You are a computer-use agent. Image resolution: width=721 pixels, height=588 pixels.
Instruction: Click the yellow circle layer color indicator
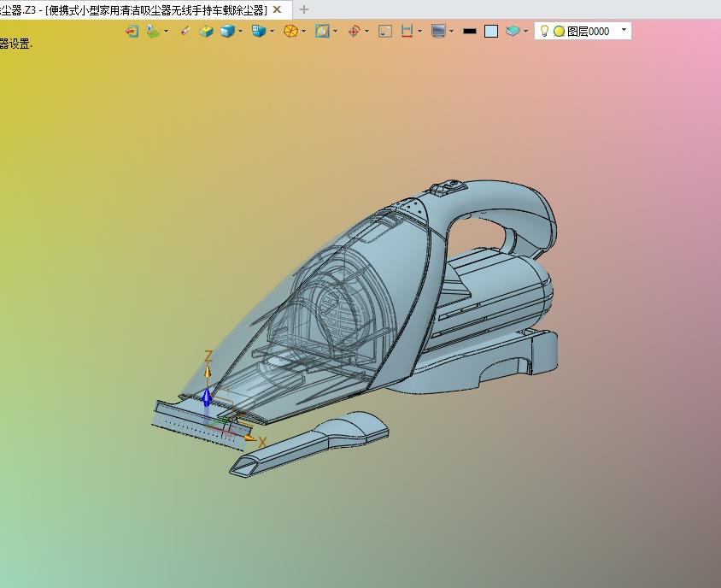tap(560, 32)
